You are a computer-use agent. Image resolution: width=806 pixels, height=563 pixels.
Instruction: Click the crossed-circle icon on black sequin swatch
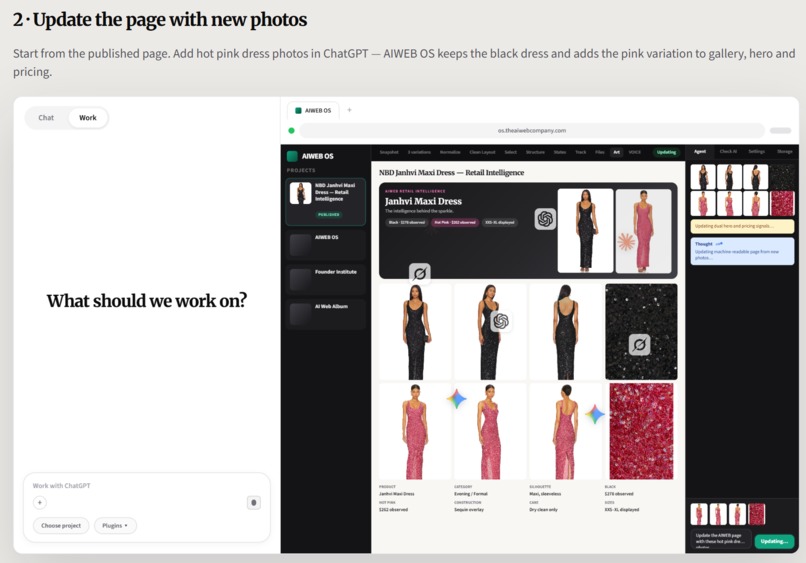click(x=639, y=345)
